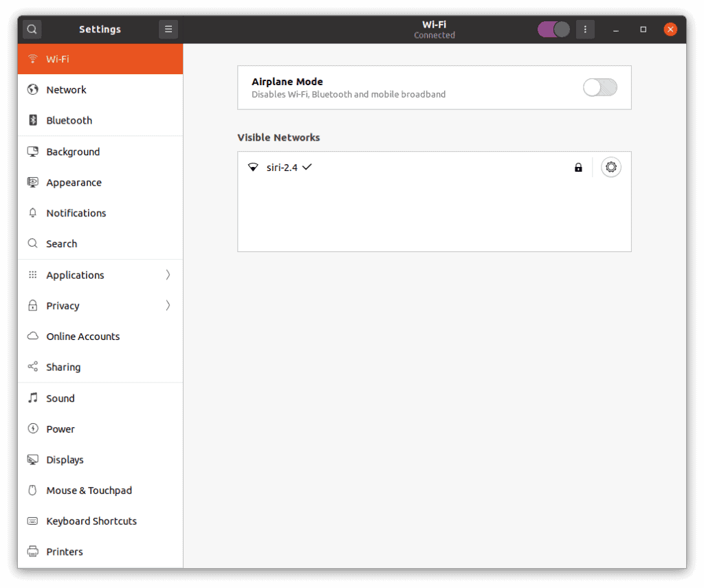This screenshot has width=704, height=588.
Task: Click the Power icon in sidebar
Action: [x=32, y=429]
